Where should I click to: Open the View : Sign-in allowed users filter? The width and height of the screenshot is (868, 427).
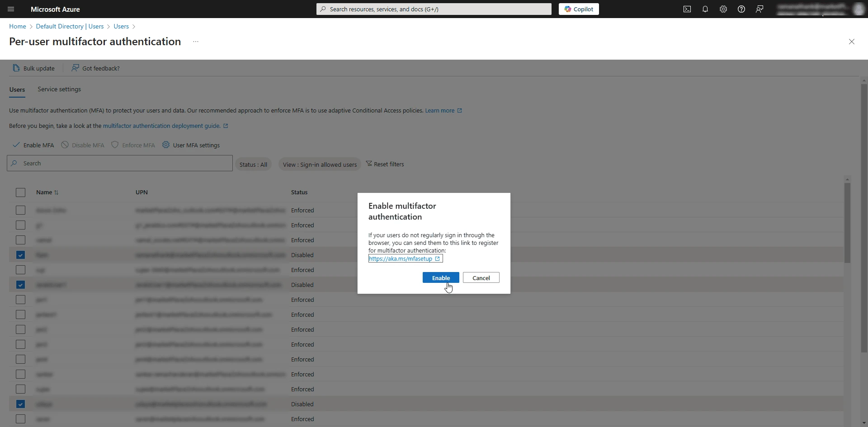pos(320,164)
